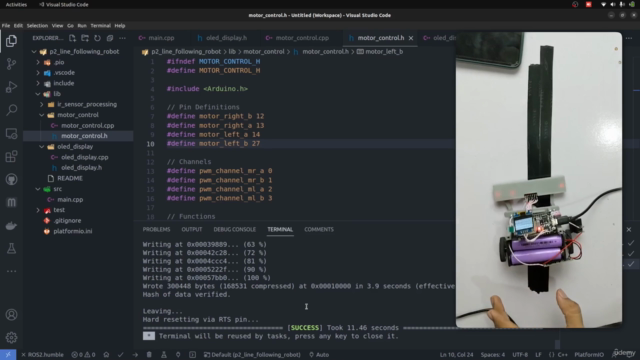Click PlatformIO Home icon in status bar
The image size is (640, 360).
[106, 355]
